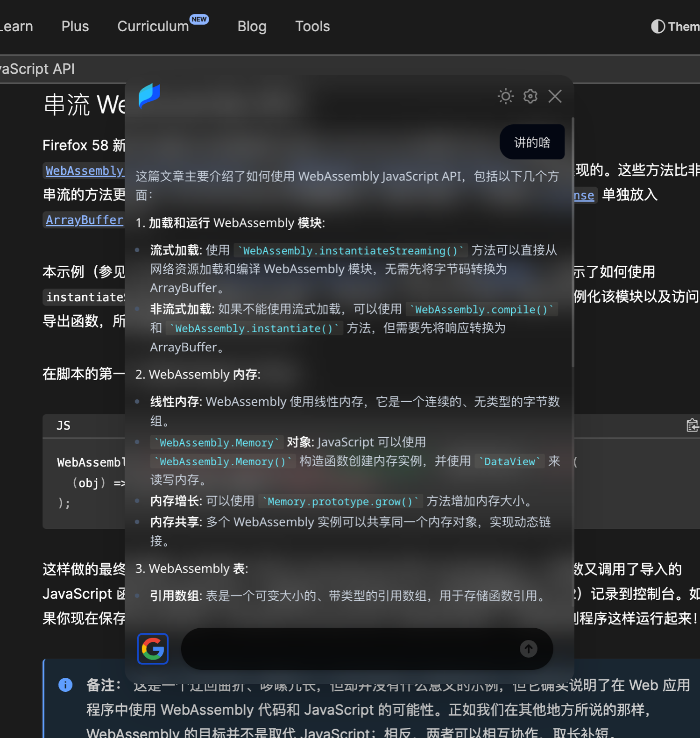
Task: Open chat settings via the gear icon
Action: [530, 96]
